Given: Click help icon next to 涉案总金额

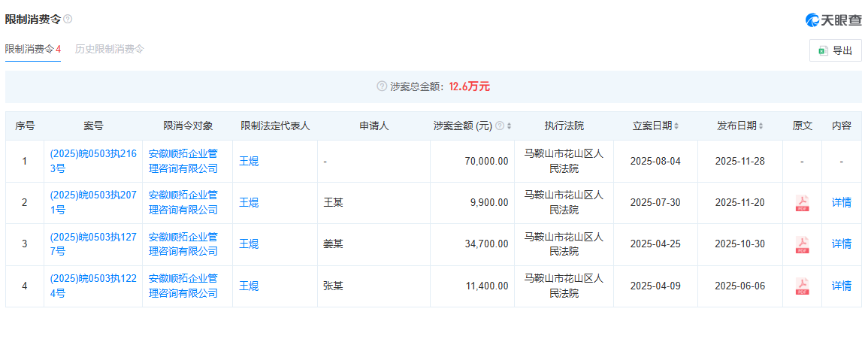Looking at the screenshot, I should 382,86.
